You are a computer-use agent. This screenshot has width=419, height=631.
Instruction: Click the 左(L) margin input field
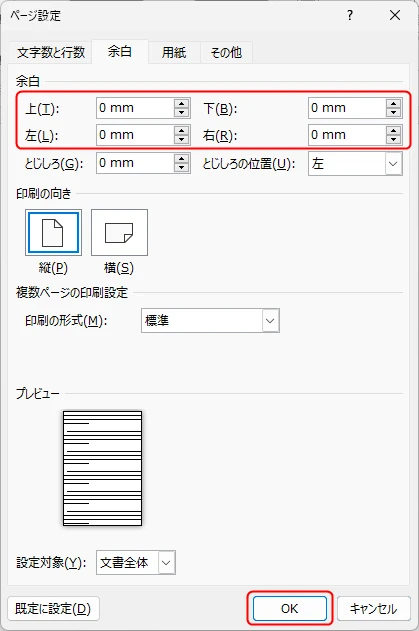click(x=135, y=135)
